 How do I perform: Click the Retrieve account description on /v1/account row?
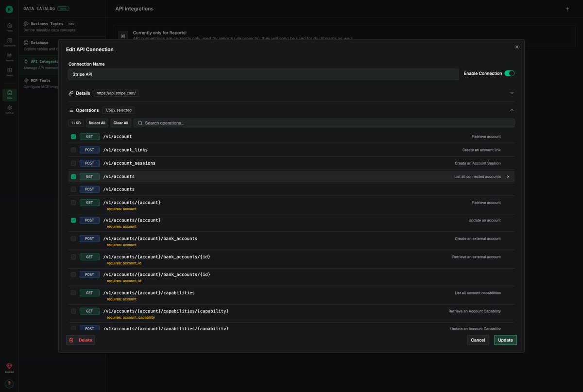[x=486, y=137]
